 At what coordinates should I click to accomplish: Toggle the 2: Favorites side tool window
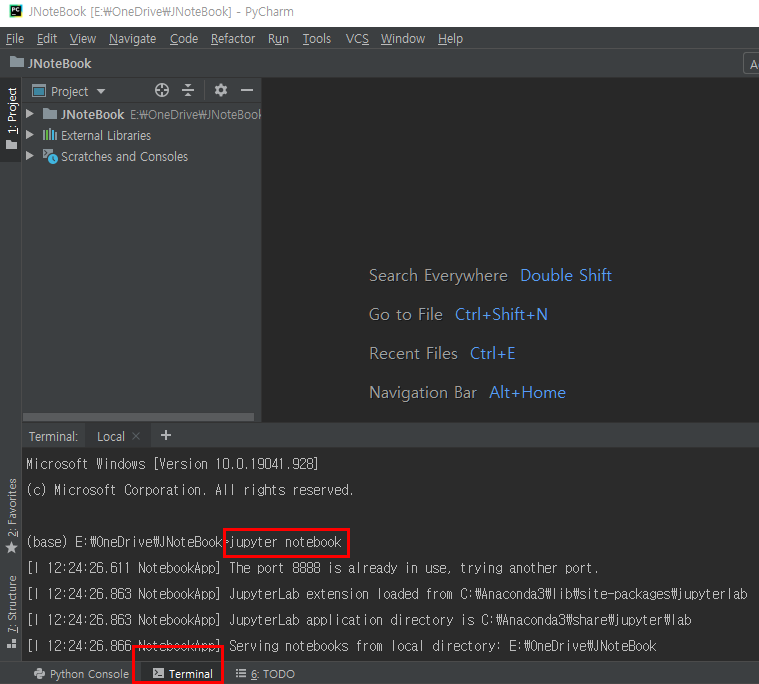(x=12, y=516)
